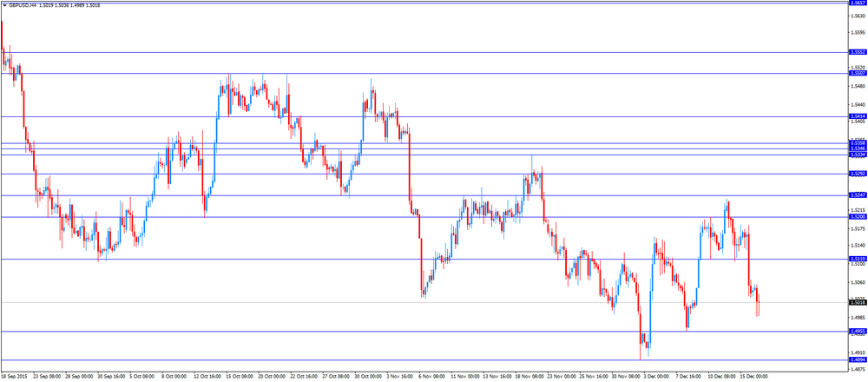Select the 1.5110 horizontal line price label
Viewport: 868px width, 382px height.
[858, 259]
